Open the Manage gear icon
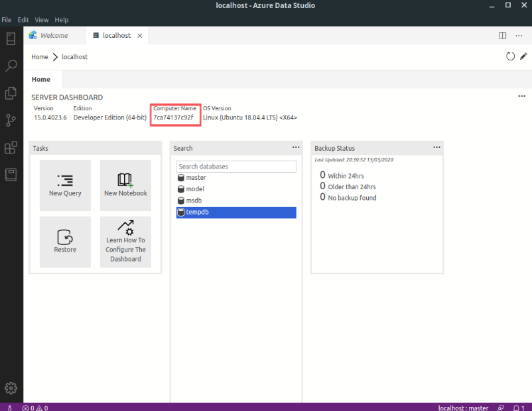This screenshot has height=411, width=532. [x=11, y=388]
